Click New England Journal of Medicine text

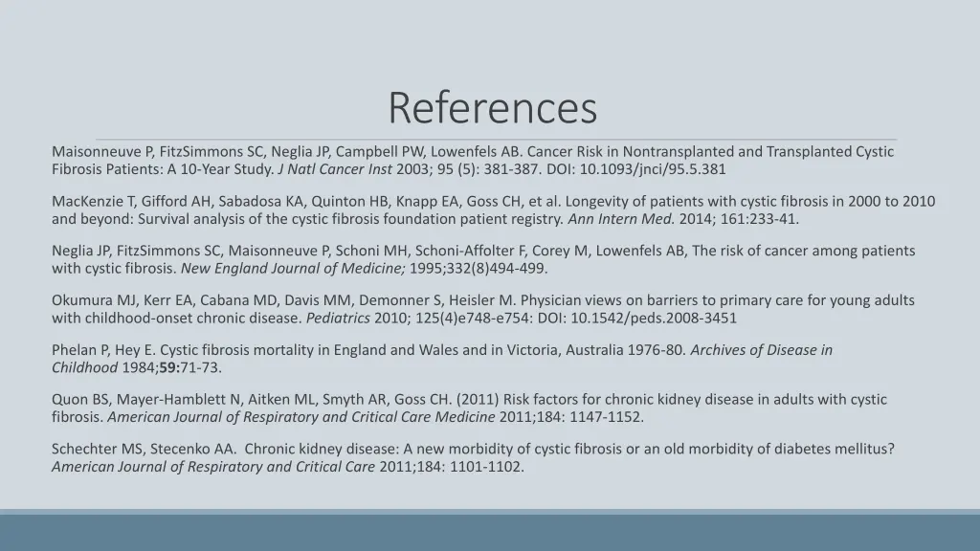293,268
